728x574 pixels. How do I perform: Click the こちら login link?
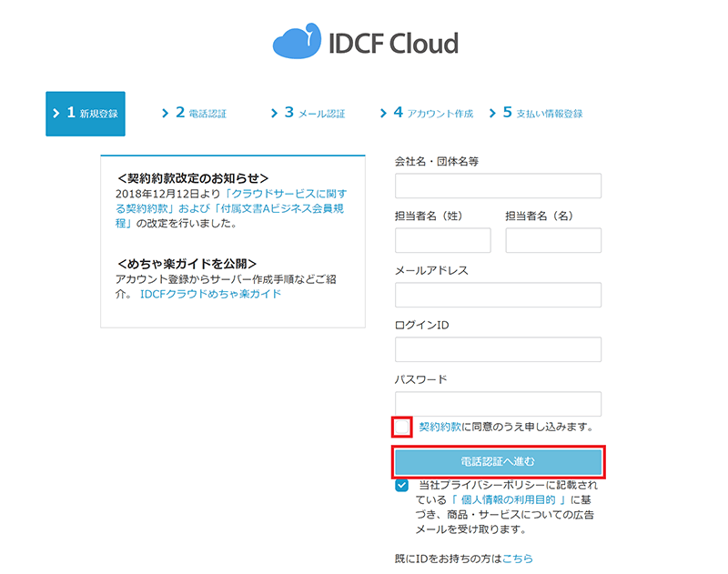[x=517, y=558]
